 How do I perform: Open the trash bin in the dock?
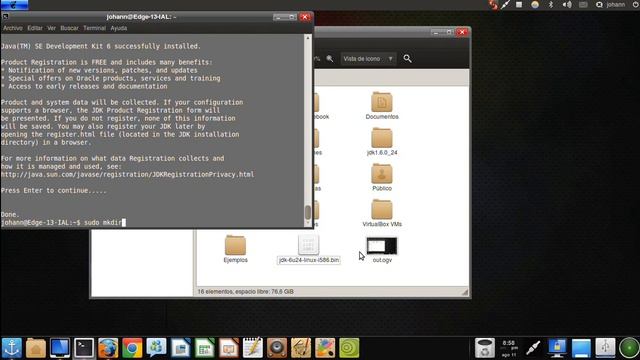coord(484,348)
